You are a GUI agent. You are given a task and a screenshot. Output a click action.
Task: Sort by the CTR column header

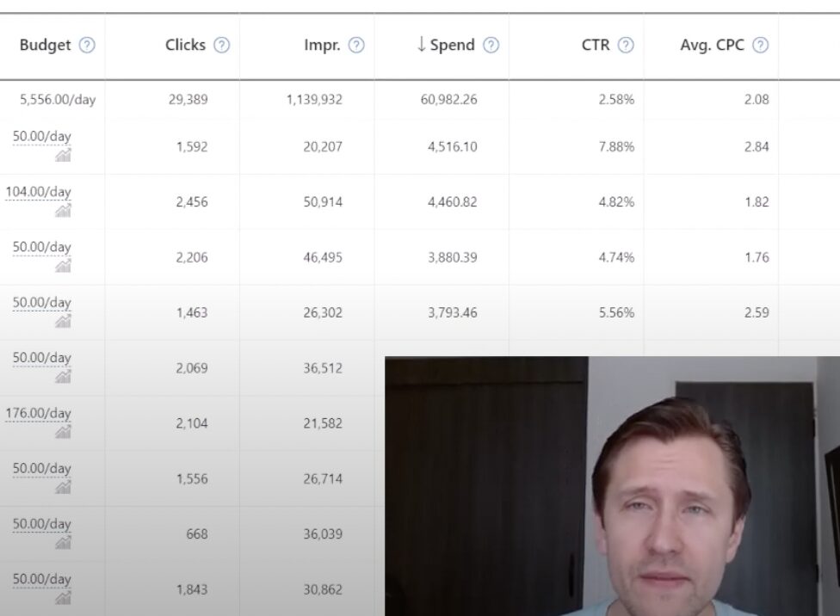pos(595,46)
